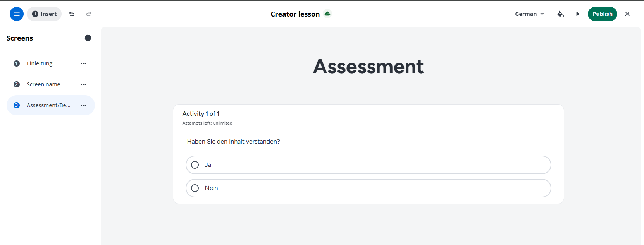Click the Creator lesson title
This screenshot has height=245, width=644.
[295, 14]
